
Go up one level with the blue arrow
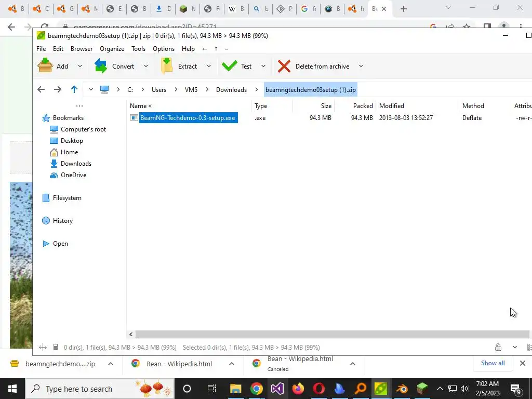tap(74, 89)
